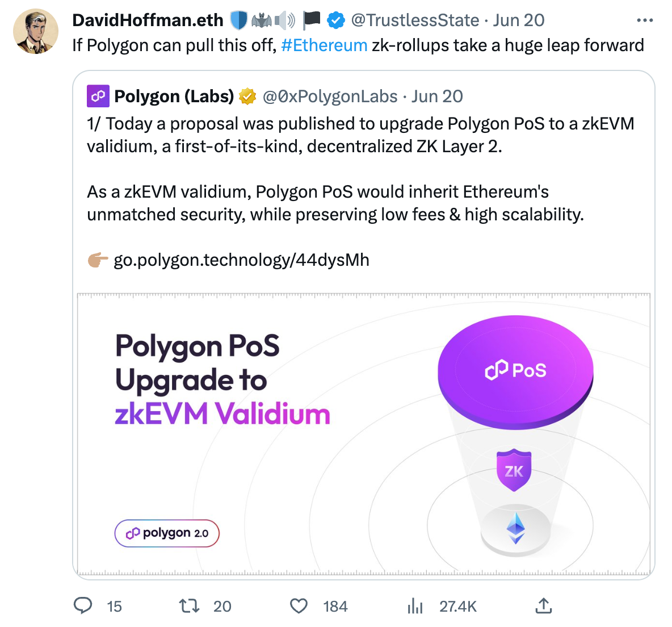Open the view analytics bar chart icon

tap(415, 605)
